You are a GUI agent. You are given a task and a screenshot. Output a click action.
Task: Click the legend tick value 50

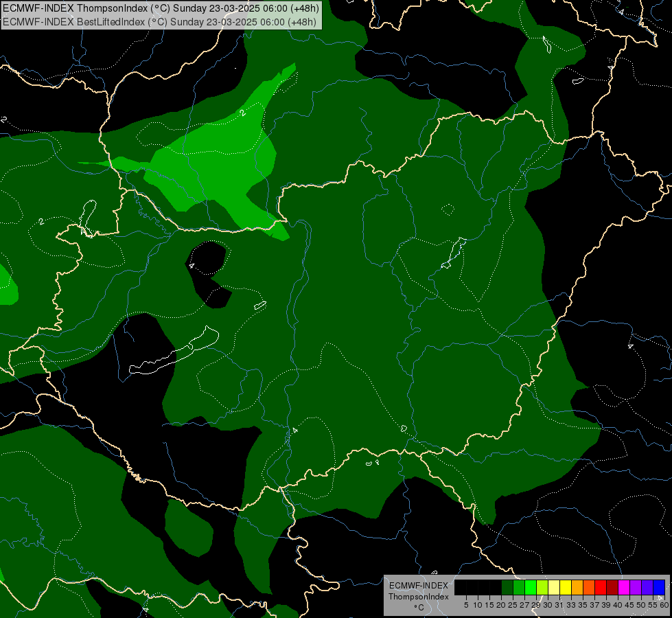(x=640, y=605)
